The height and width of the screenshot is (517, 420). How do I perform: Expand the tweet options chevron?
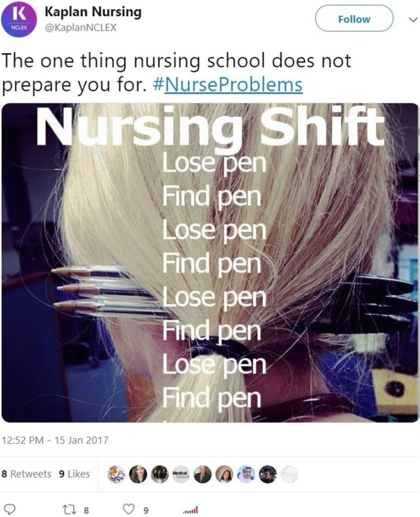point(413,20)
